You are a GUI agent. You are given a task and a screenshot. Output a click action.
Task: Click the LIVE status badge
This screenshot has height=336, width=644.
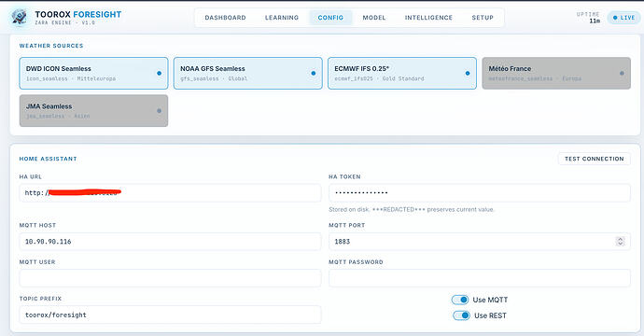623,18
